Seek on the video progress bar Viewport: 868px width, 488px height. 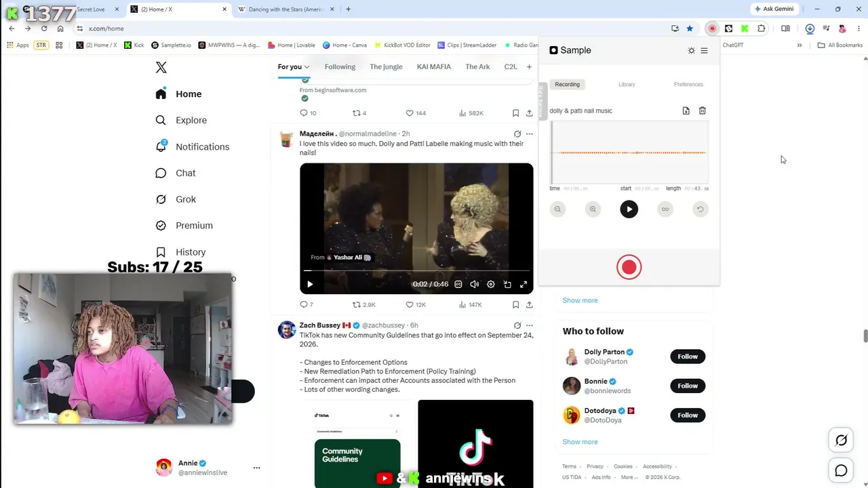(416, 271)
